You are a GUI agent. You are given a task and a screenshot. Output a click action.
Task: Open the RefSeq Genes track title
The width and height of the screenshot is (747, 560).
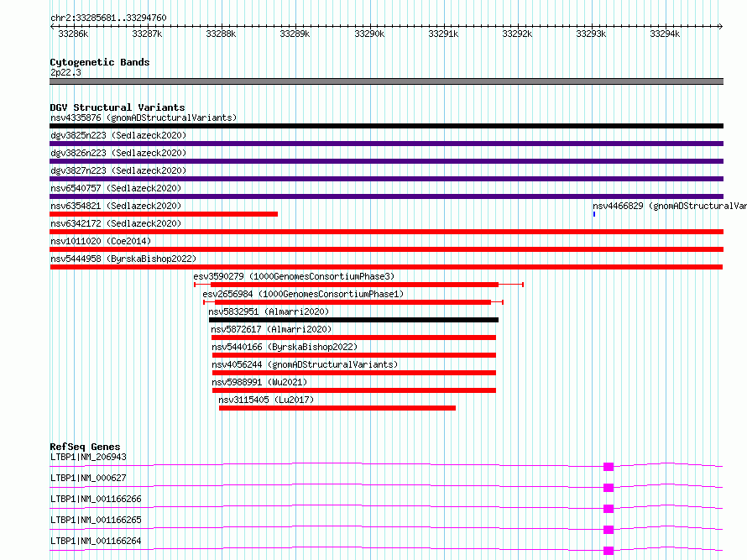point(85,447)
